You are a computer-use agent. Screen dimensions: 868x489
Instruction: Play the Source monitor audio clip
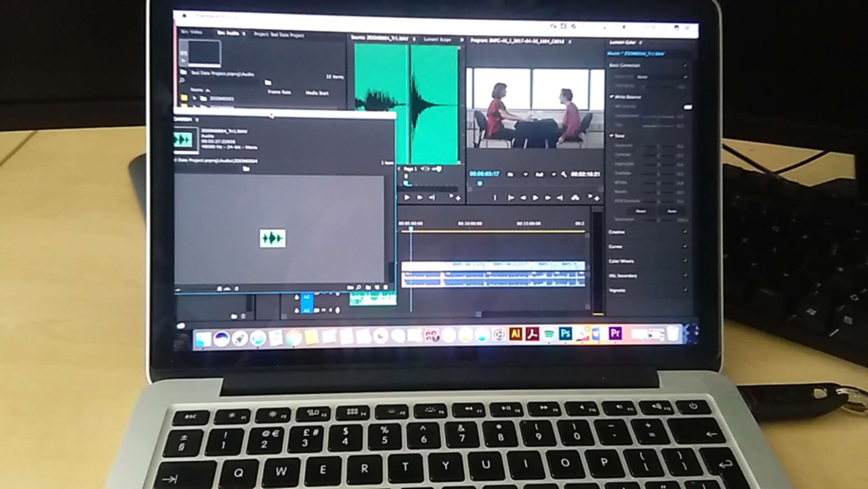[407, 198]
